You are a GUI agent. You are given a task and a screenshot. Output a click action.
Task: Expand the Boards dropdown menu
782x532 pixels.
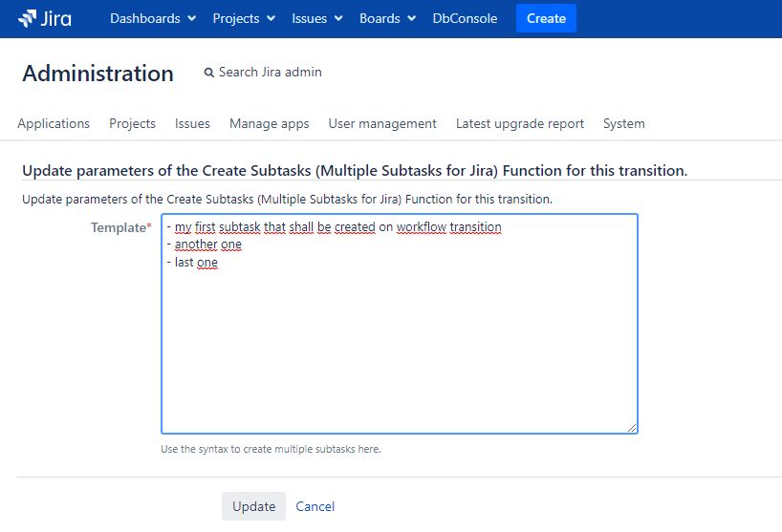point(387,18)
